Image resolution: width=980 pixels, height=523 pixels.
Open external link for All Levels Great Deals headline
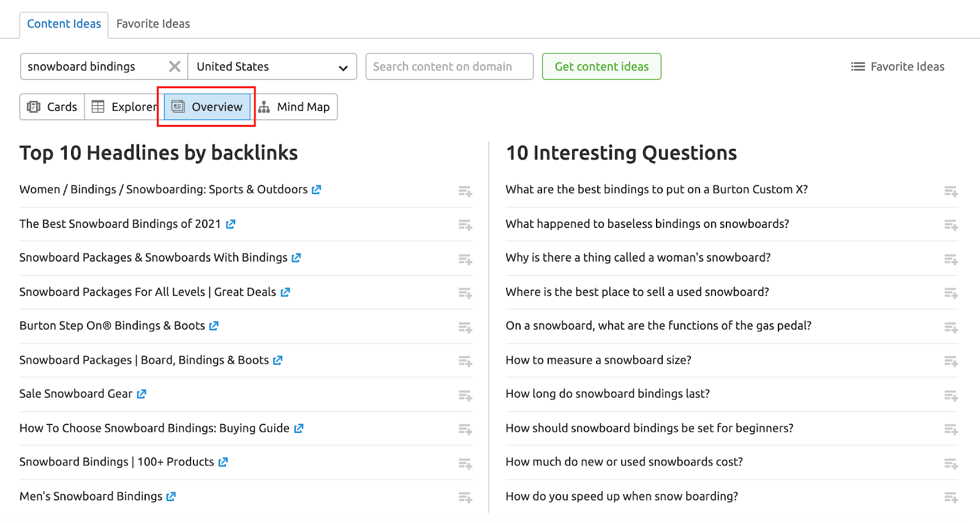point(285,292)
